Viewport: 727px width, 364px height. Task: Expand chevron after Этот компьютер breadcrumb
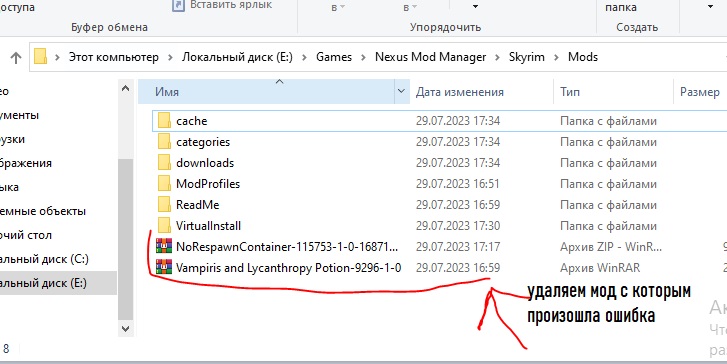[171, 57]
